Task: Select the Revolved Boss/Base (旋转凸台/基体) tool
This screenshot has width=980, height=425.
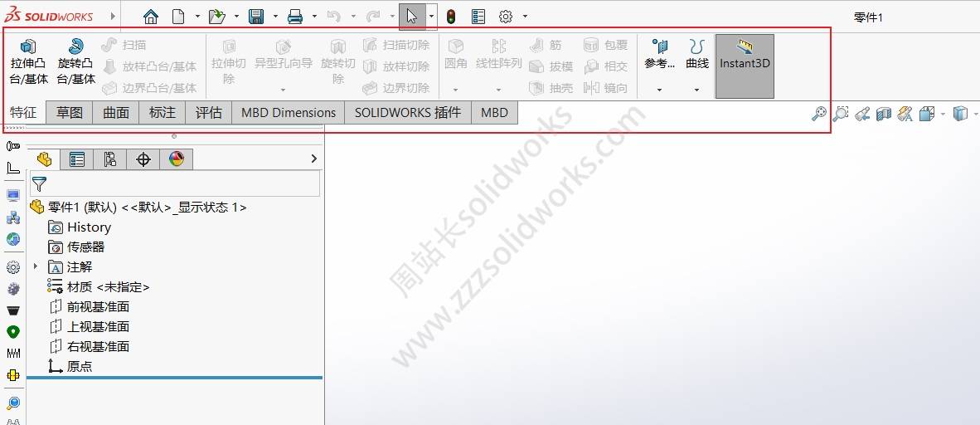Action: point(75,61)
